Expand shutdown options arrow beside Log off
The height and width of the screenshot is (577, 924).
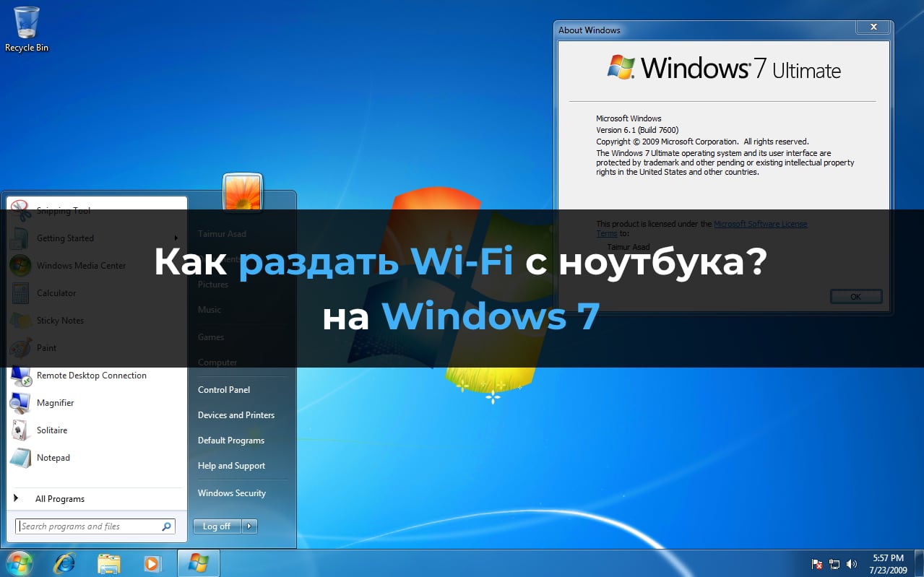[x=249, y=526]
